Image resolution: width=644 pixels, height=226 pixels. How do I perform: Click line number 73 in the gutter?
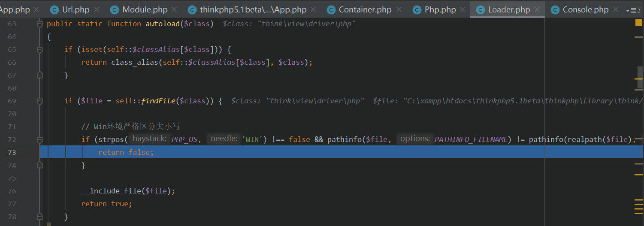pyautogui.click(x=12, y=152)
